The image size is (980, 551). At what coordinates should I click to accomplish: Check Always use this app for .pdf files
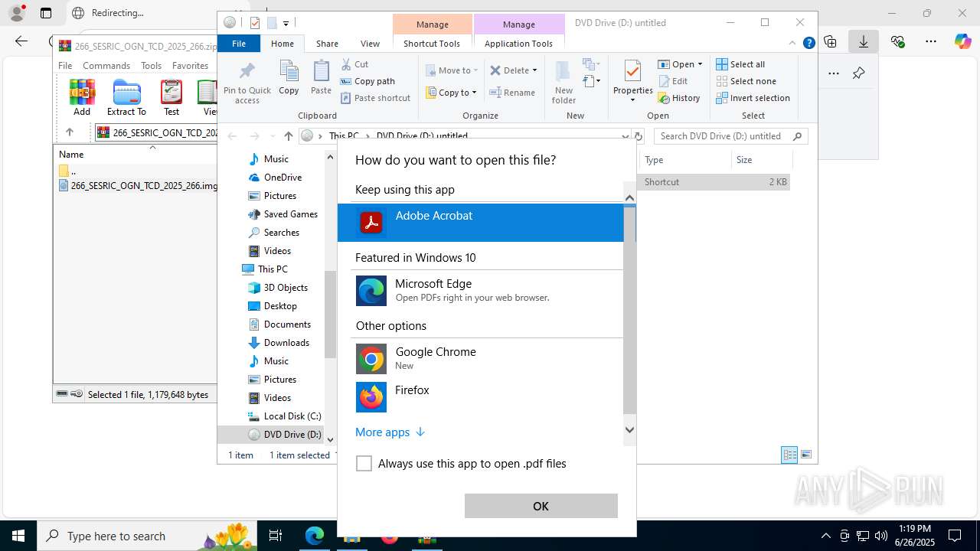tap(364, 464)
